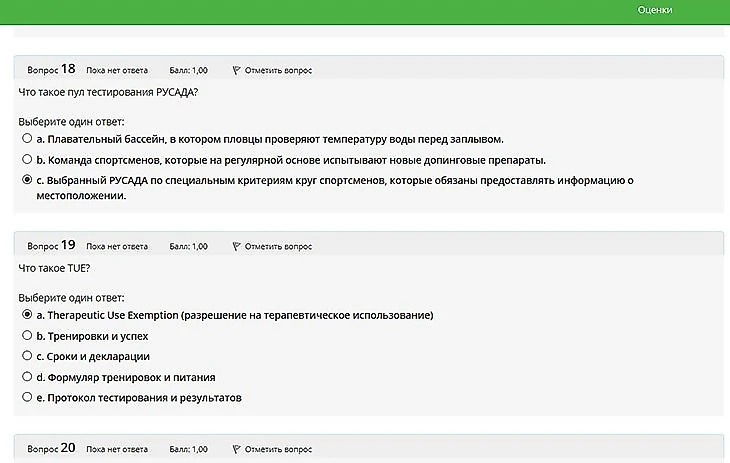Pick option c Сроки и декларации
The height and width of the screenshot is (463, 730).
27,356
